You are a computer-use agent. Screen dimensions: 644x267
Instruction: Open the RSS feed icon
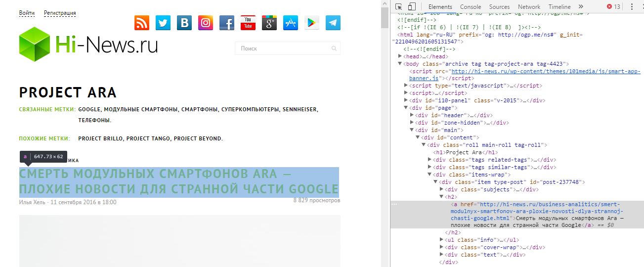[x=142, y=23]
